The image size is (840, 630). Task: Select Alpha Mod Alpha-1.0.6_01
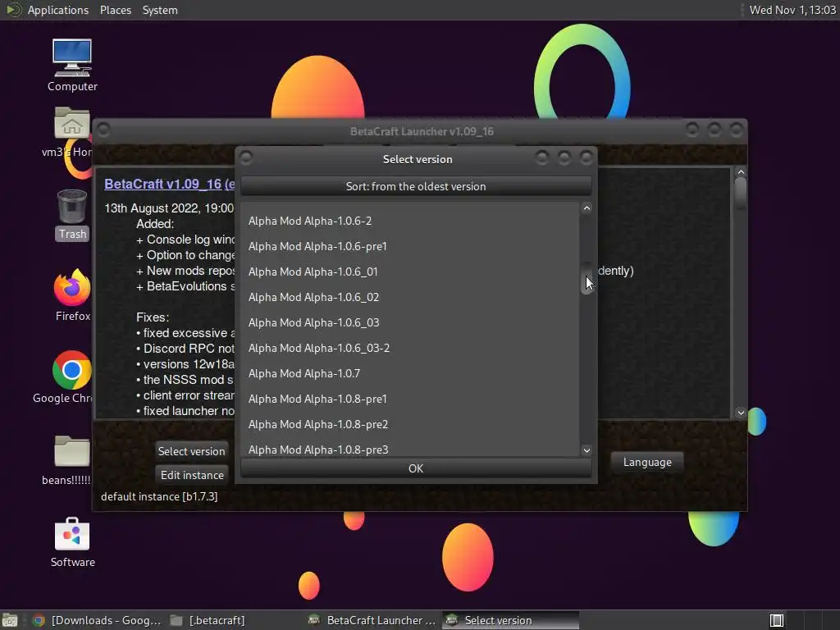point(410,272)
